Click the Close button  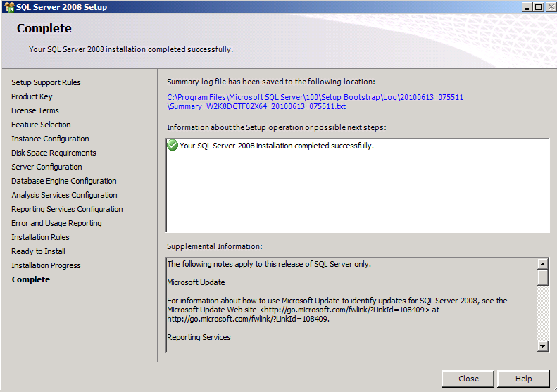point(468,379)
